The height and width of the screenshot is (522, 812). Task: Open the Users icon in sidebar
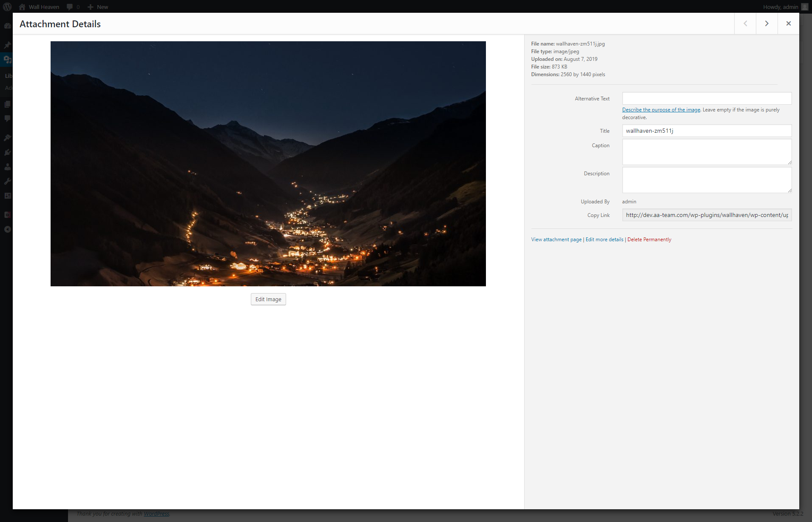pyautogui.click(x=7, y=167)
